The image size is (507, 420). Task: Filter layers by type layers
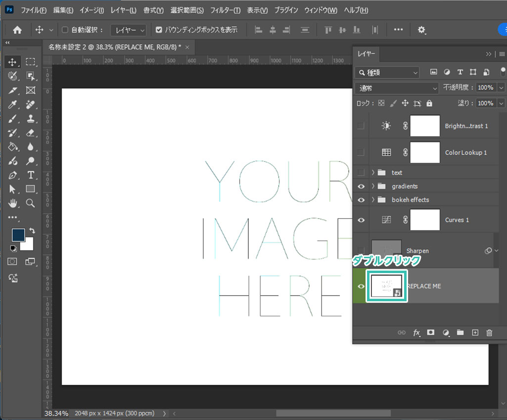point(460,72)
